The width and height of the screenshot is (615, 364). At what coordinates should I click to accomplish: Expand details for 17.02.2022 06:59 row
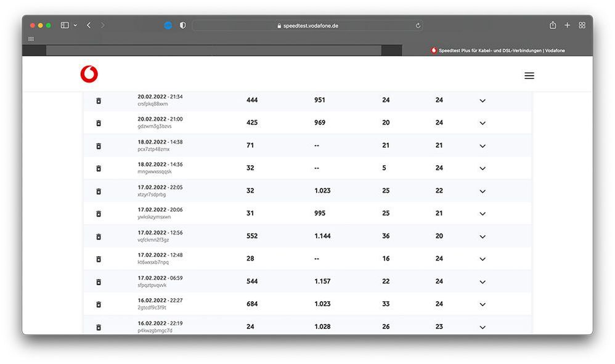483,281
